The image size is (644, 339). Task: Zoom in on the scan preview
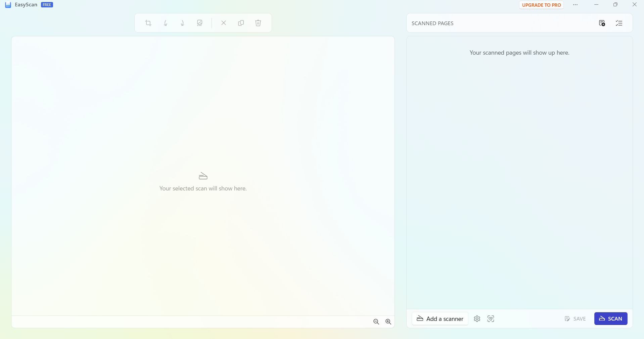click(x=388, y=322)
